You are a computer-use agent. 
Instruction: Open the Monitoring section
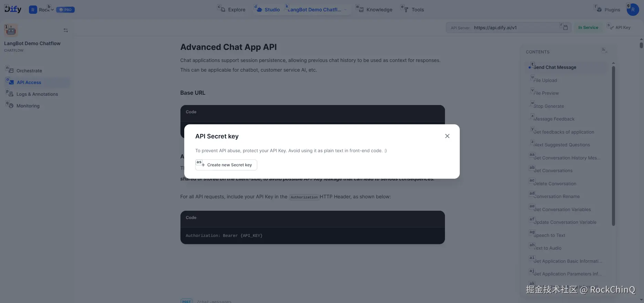(x=28, y=106)
